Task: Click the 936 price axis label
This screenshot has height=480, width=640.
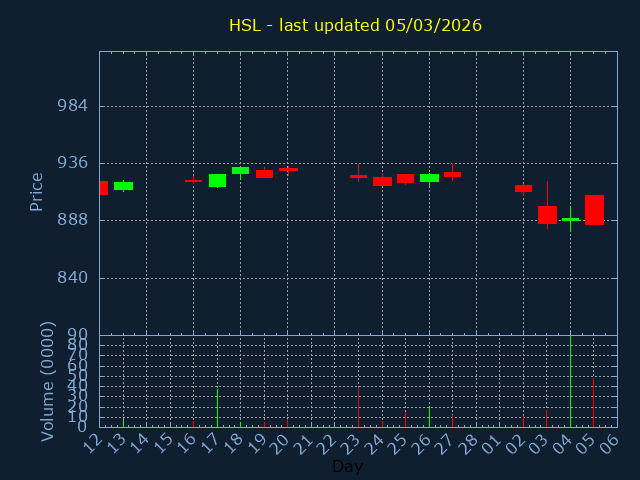Action: (71, 163)
